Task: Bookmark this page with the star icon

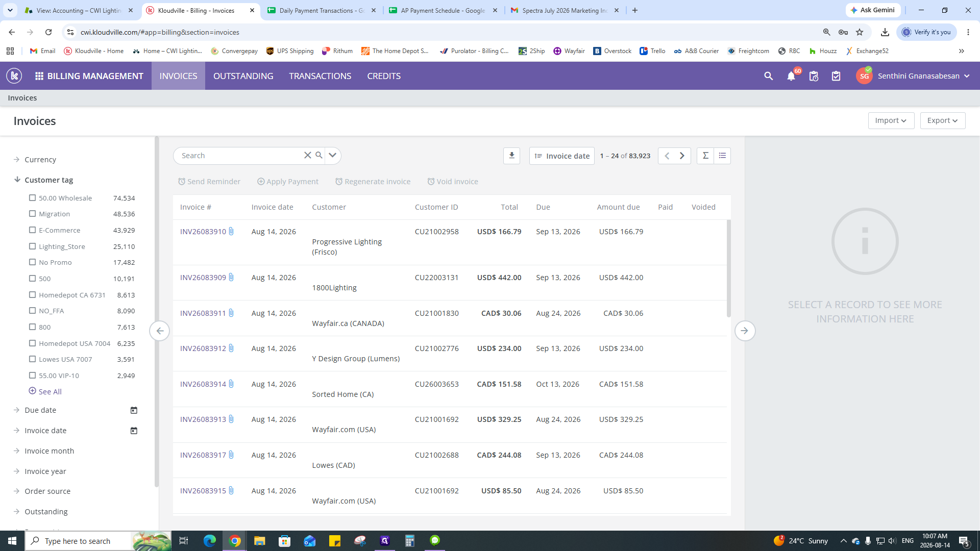Action: (860, 32)
